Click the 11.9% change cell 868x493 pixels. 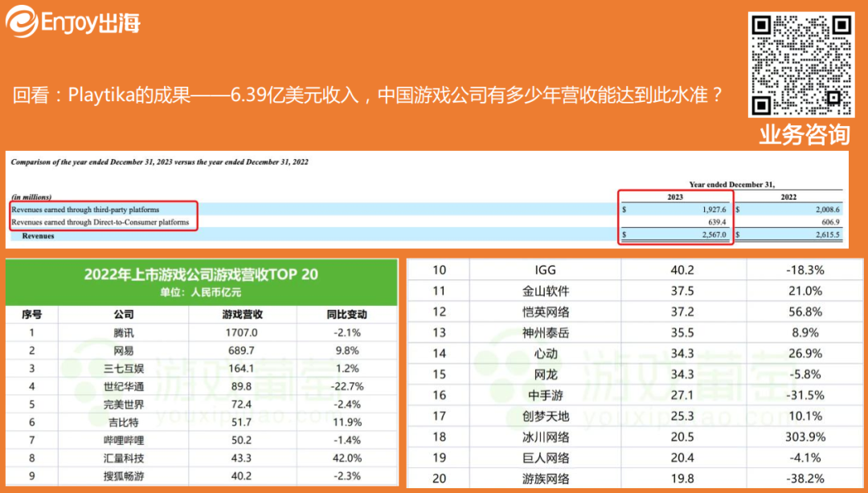[x=346, y=422]
